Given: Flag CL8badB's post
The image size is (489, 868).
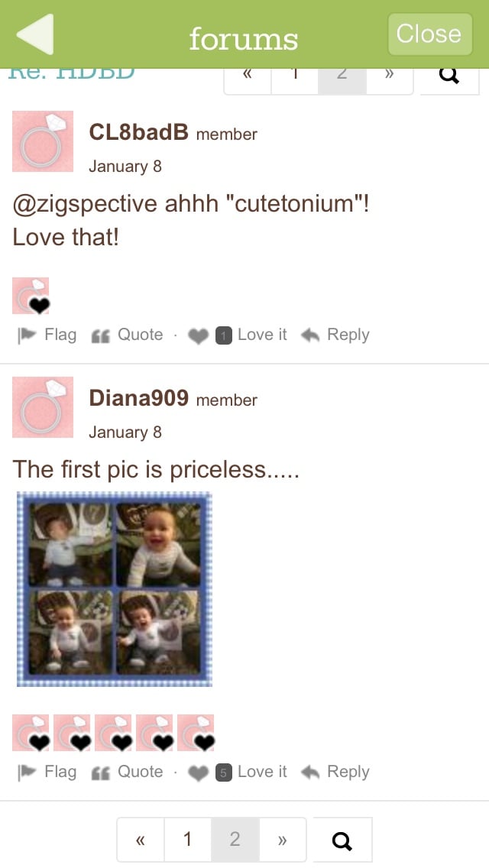Looking at the screenshot, I should (x=47, y=335).
